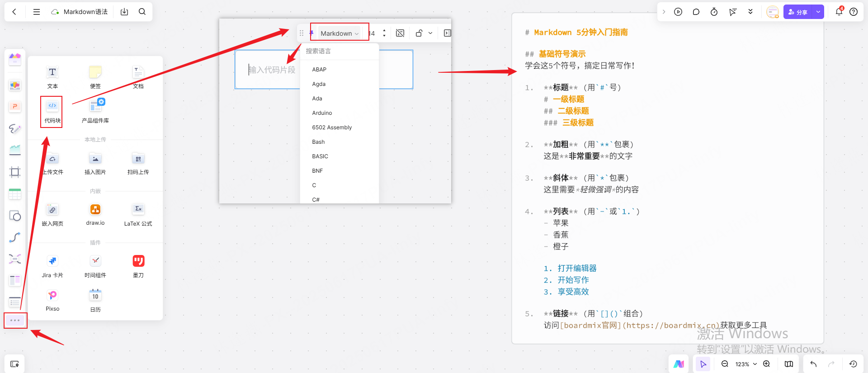Screen dimensions: 868x373
Task: Select the pen drawing tool
Action: (x=15, y=129)
